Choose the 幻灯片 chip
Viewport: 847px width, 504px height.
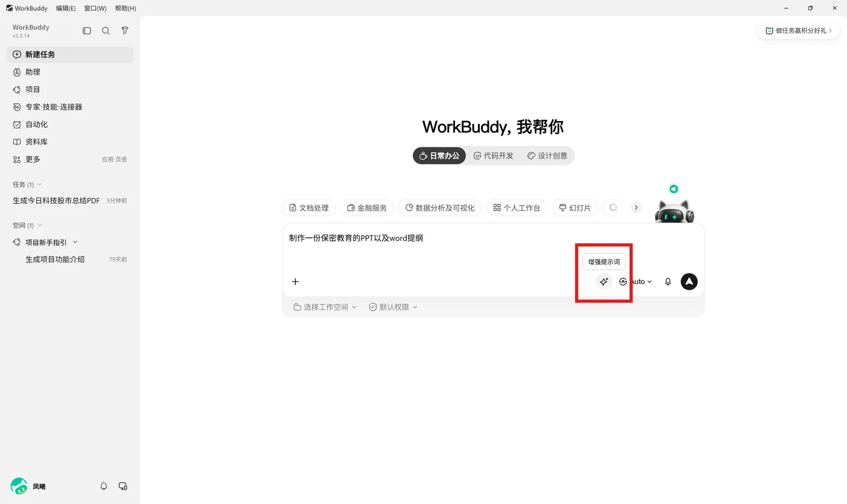pyautogui.click(x=575, y=208)
